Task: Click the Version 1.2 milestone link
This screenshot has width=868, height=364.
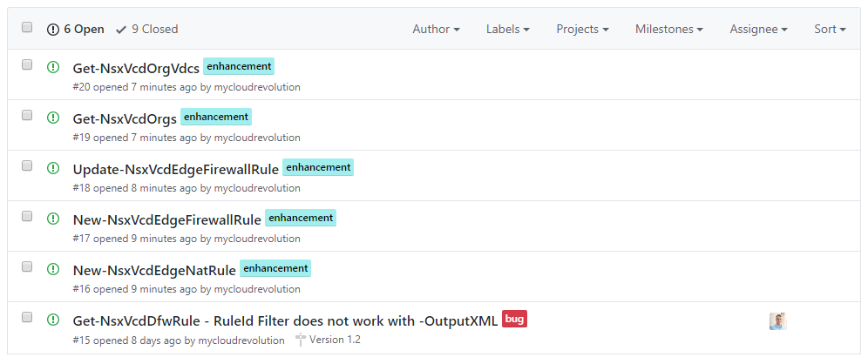Action: (x=335, y=340)
